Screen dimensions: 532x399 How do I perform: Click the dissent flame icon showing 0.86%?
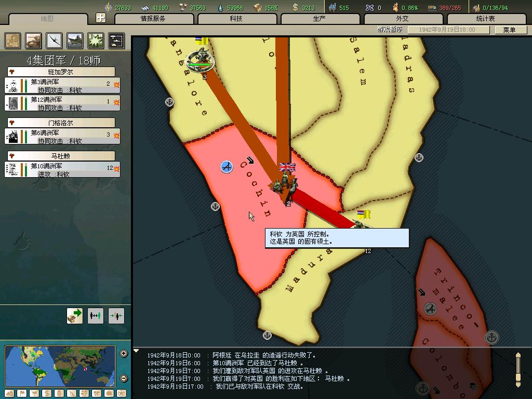click(395, 7)
